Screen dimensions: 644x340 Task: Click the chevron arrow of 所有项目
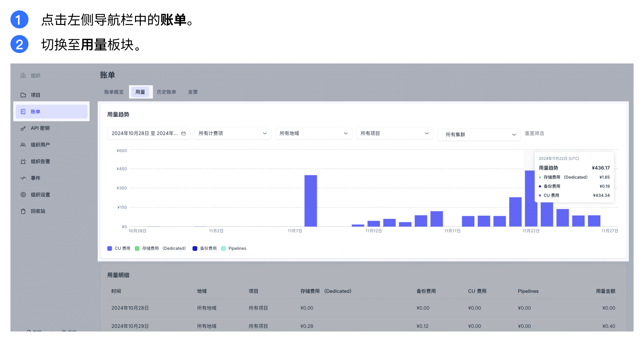tap(427, 134)
